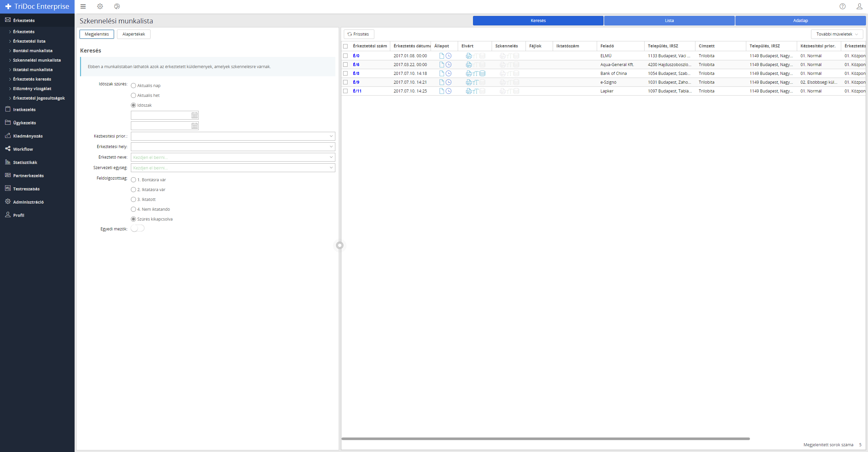Viewport: 868px width, 452px height.
Task: Open the 'Tovabbi muveletek' dropdown
Action: 837,34
